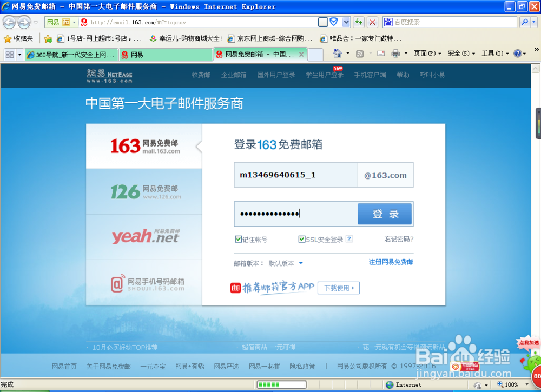Refresh the page with the green arrows icon
This screenshot has height=392, width=541.
coord(359,22)
